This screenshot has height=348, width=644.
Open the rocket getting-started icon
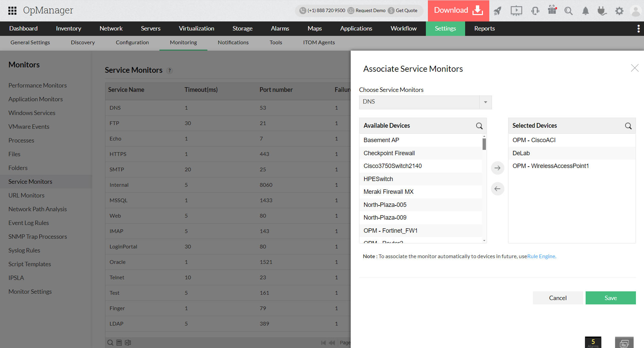[497, 10]
